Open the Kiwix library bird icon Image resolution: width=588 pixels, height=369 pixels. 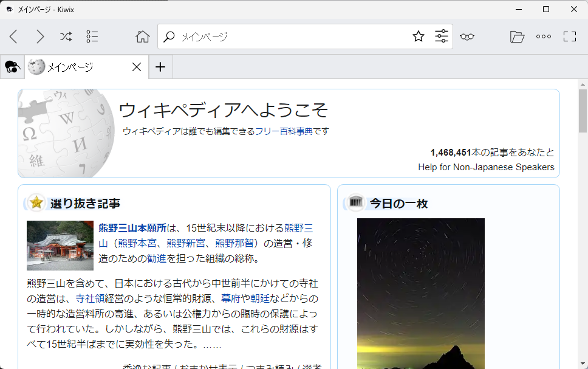point(12,67)
